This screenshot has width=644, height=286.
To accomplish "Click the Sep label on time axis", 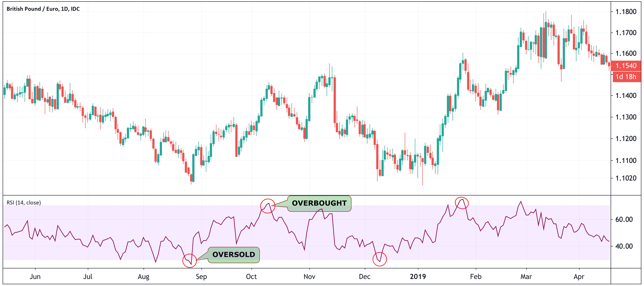I will pos(201,277).
